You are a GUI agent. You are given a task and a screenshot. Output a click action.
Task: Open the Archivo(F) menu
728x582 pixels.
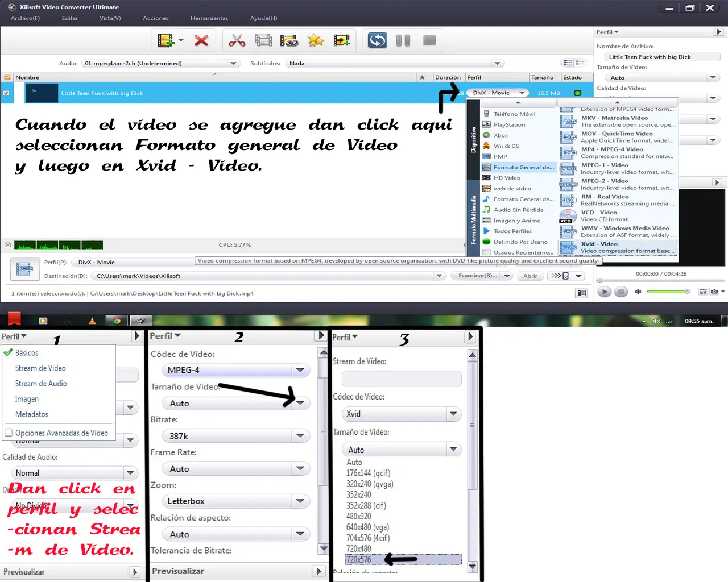[25, 18]
